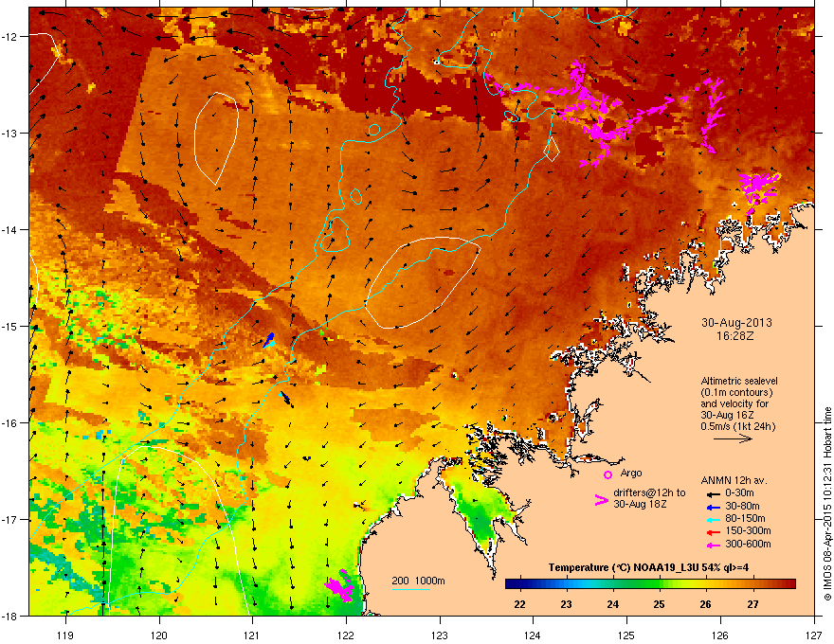
Task: Click the magenta drifters arrowhead legend symbol
Action: [601, 499]
